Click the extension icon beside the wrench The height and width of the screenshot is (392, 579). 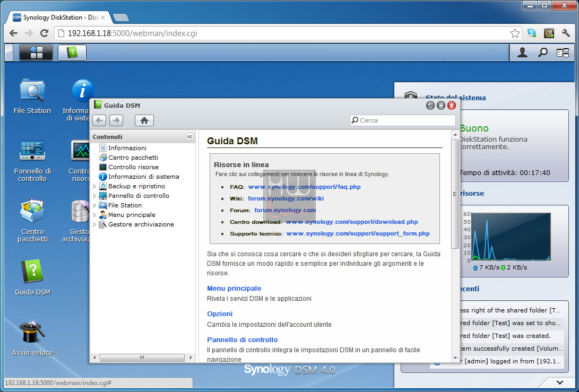(x=549, y=33)
